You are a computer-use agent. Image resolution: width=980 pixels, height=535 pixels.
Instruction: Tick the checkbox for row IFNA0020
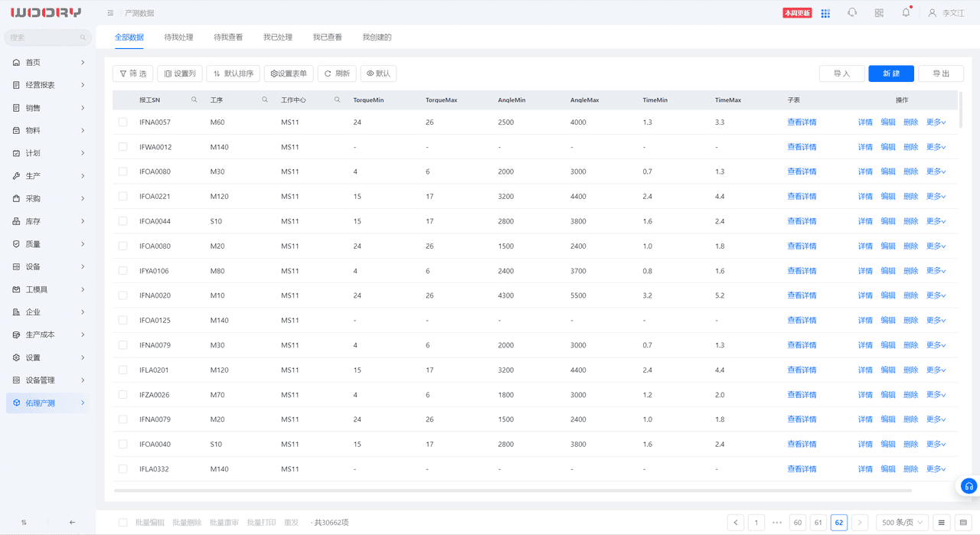tap(122, 295)
